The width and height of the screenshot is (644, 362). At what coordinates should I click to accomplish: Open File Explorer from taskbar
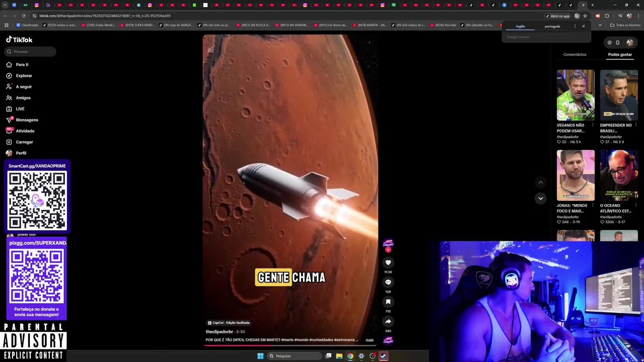(x=339, y=356)
